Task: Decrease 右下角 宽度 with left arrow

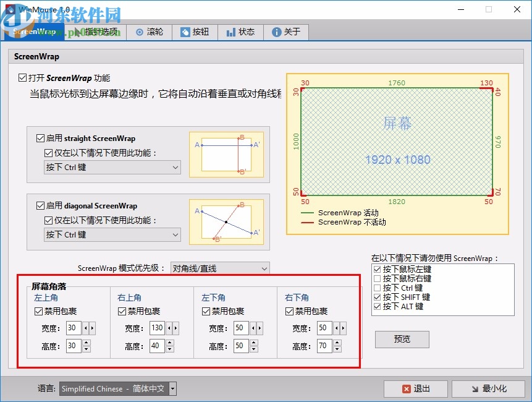Action: [337, 328]
